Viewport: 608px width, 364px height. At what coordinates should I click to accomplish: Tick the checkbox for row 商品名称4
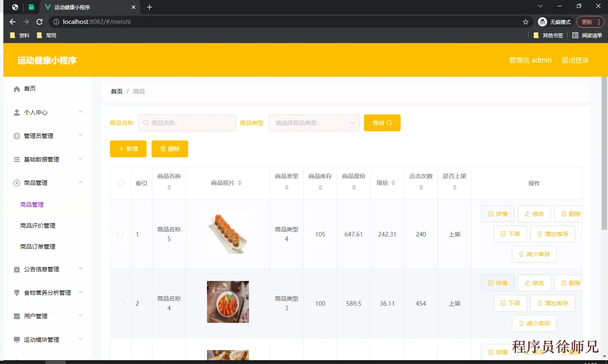tap(120, 304)
